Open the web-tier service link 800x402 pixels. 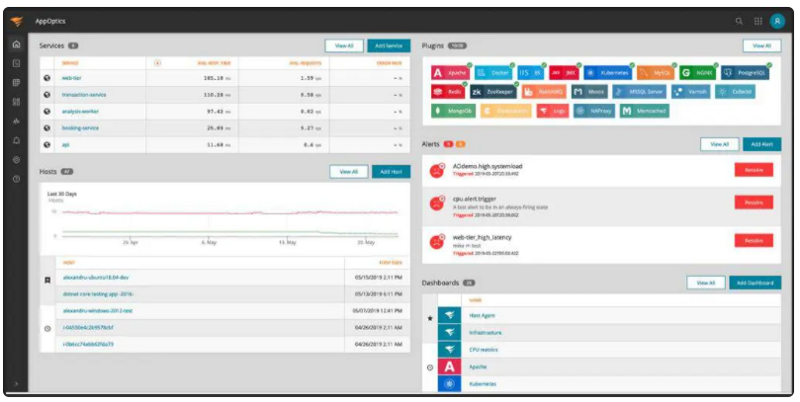pyautogui.click(x=71, y=78)
